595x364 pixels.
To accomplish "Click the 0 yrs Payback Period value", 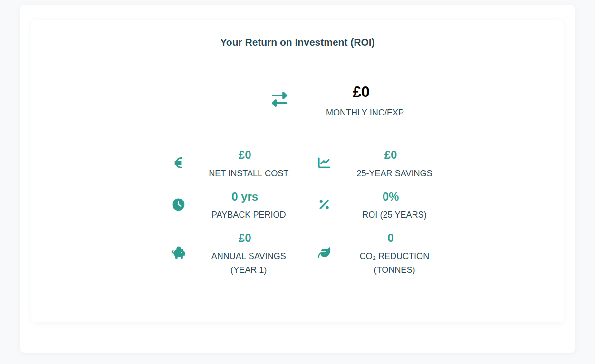I will [x=245, y=196].
